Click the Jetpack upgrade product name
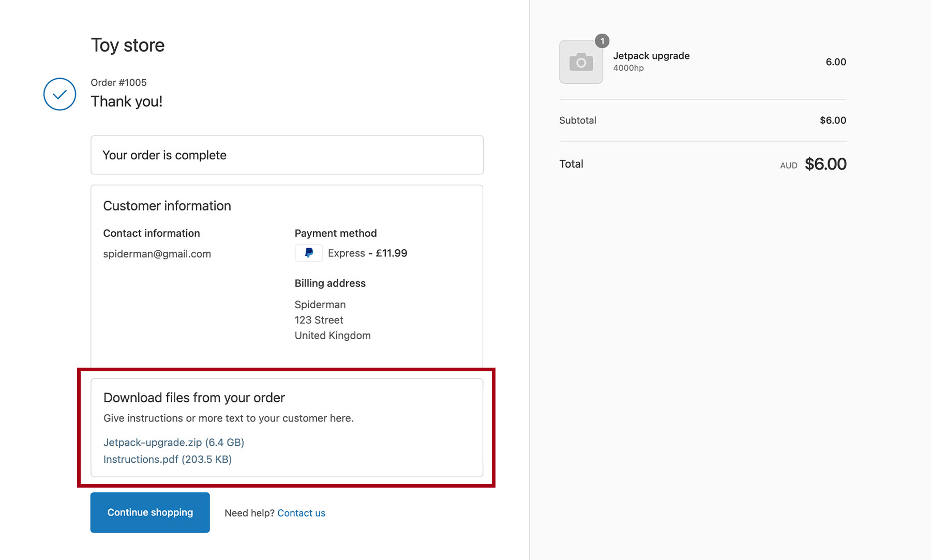 click(x=651, y=56)
